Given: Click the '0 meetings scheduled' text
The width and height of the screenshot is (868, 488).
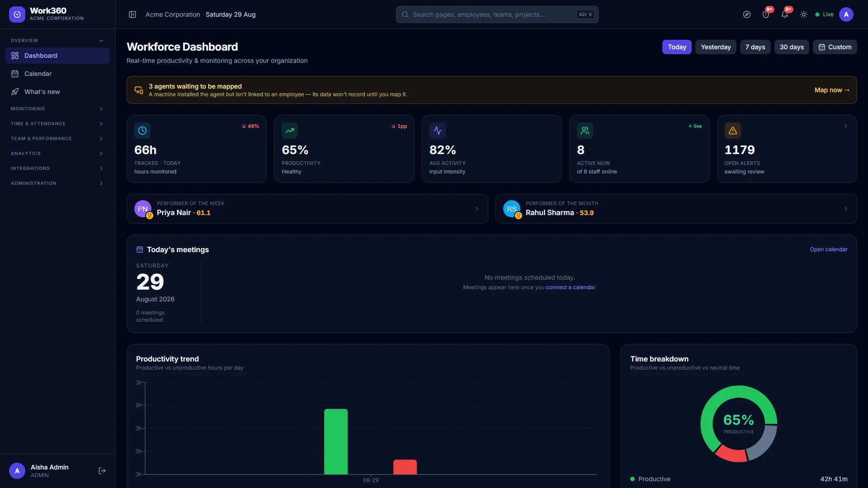Looking at the screenshot, I should (151, 316).
